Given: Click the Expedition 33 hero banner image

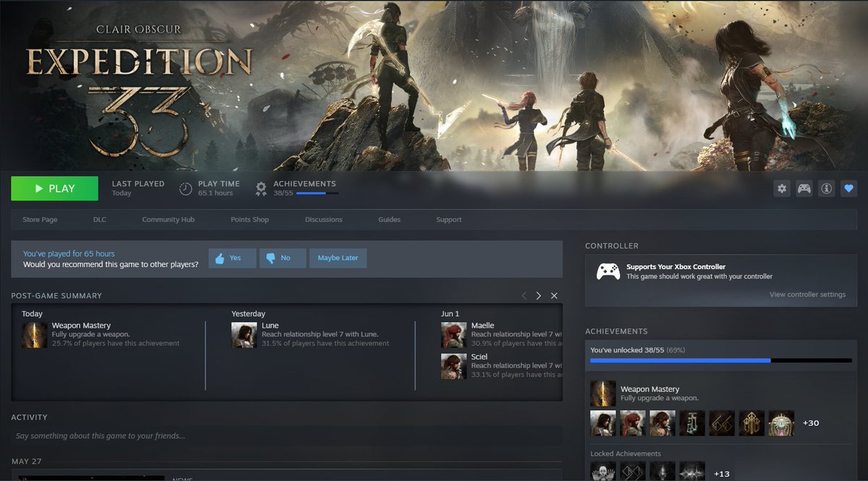Looking at the screenshot, I should click(x=434, y=85).
